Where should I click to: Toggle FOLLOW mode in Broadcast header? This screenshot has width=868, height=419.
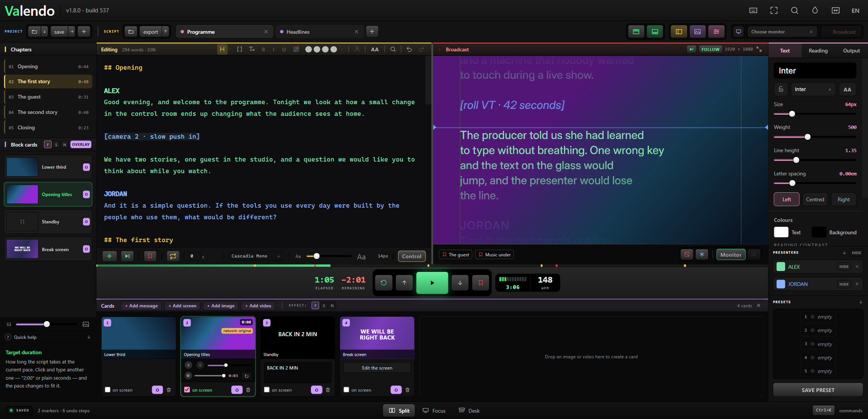click(710, 49)
